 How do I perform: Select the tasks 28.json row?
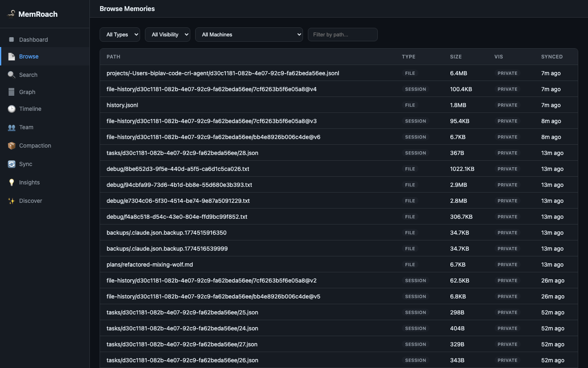pyautogui.click(x=339, y=153)
